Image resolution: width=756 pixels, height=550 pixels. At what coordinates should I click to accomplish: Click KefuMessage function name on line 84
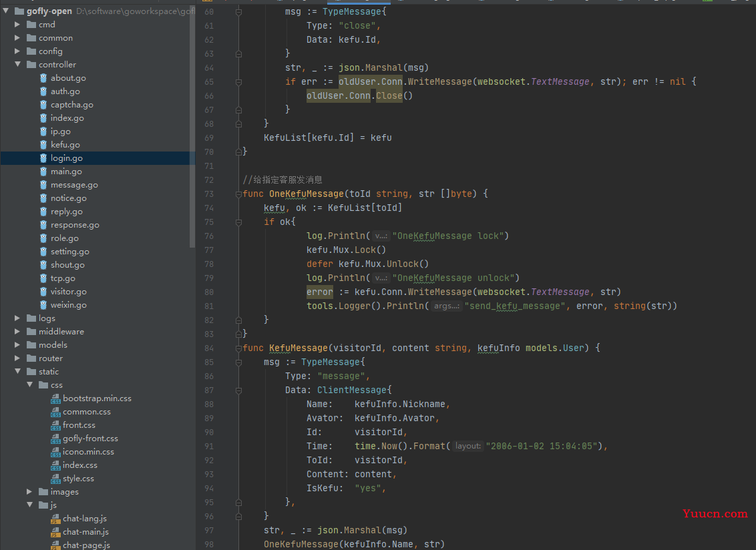[x=298, y=348]
